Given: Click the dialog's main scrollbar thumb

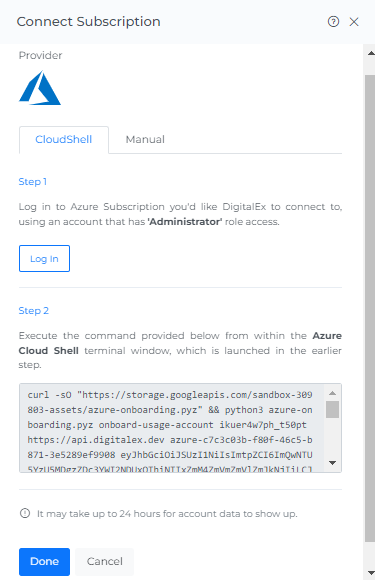Looking at the screenshot, I should point(370,308).
